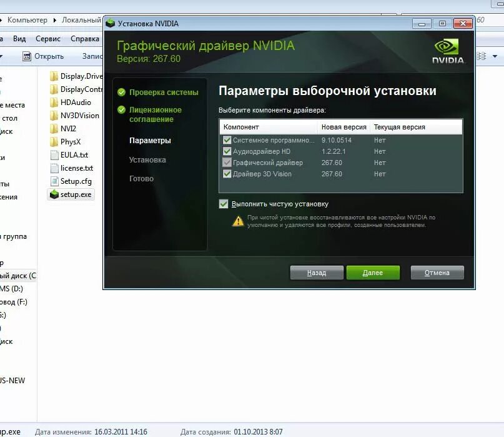Select the Драйвер 3D Vision row label

[x=262, y=174]
